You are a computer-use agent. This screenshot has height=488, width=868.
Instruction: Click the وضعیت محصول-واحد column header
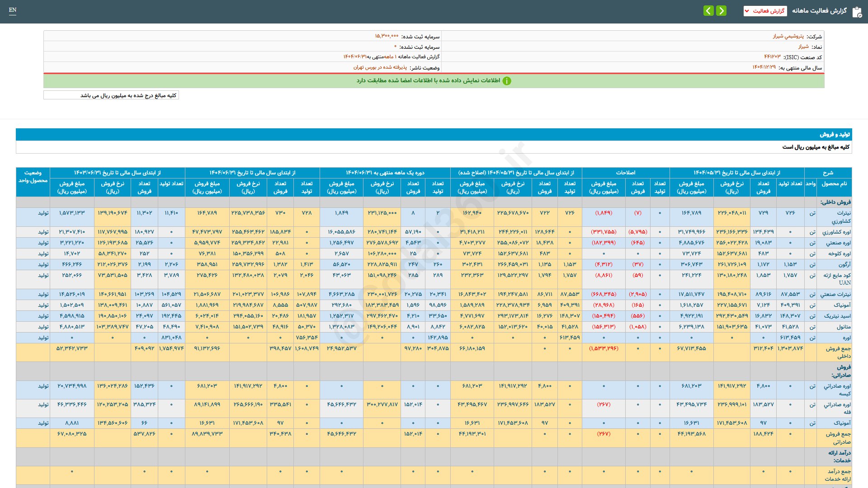coord(33,177)
